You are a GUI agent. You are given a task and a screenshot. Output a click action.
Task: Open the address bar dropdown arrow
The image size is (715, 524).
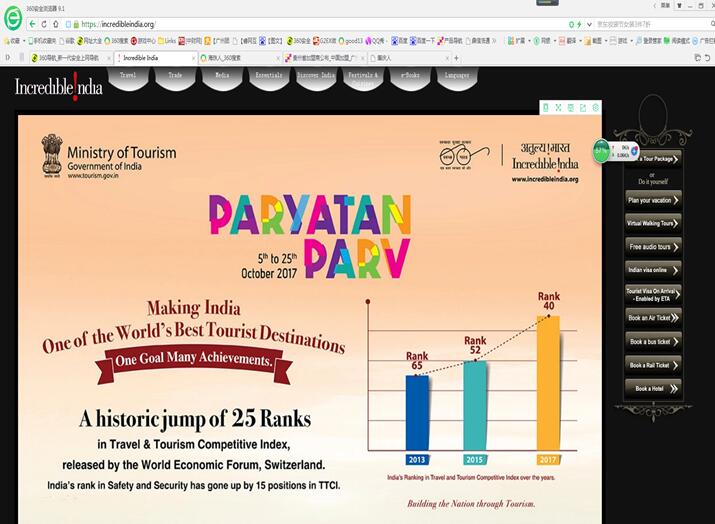(589, 24)
